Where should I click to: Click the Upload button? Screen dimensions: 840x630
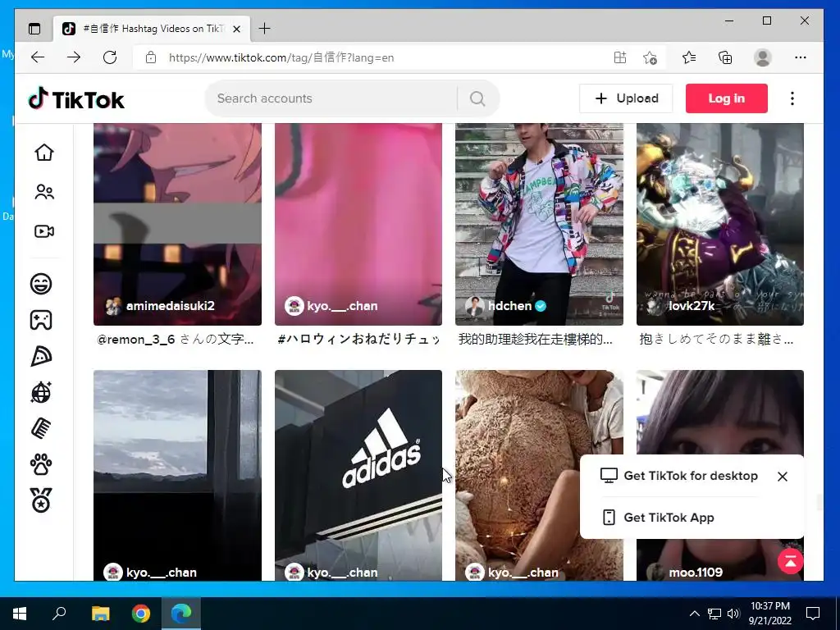[626, 98]
